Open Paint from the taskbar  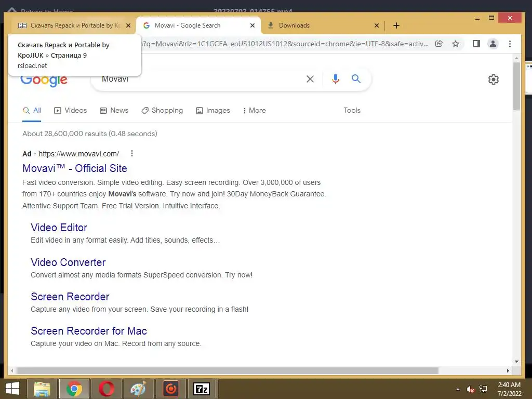[x=138, y=389]
